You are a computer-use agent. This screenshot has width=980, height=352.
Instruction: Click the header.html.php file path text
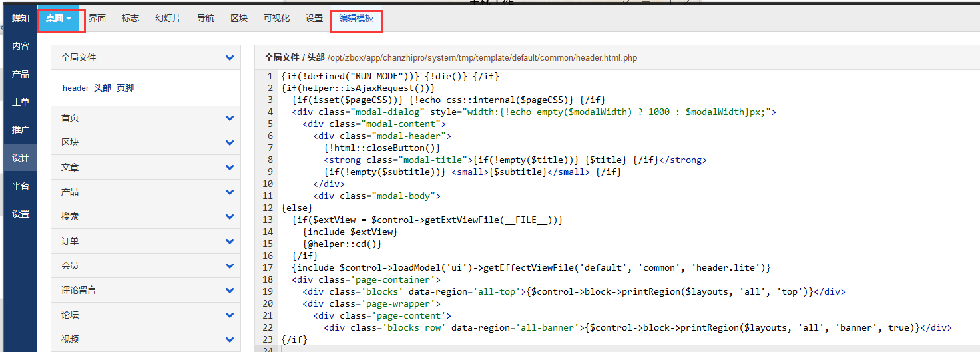[x=482, y=58]
